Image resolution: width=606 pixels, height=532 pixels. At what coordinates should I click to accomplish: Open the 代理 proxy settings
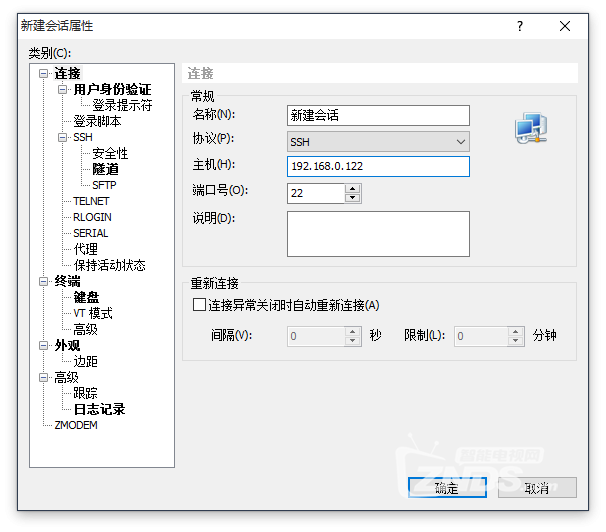point(85,249)
